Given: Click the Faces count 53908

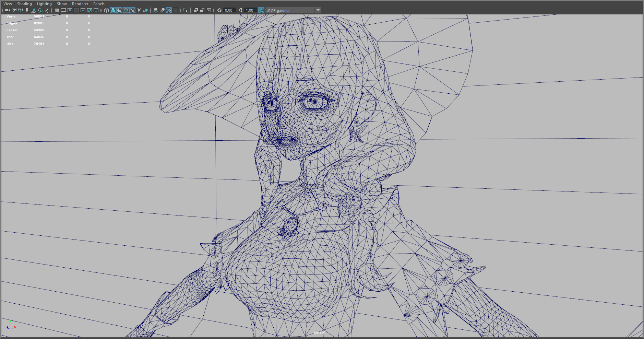Looking at the screenshot, I should click(x=39, y=30).
